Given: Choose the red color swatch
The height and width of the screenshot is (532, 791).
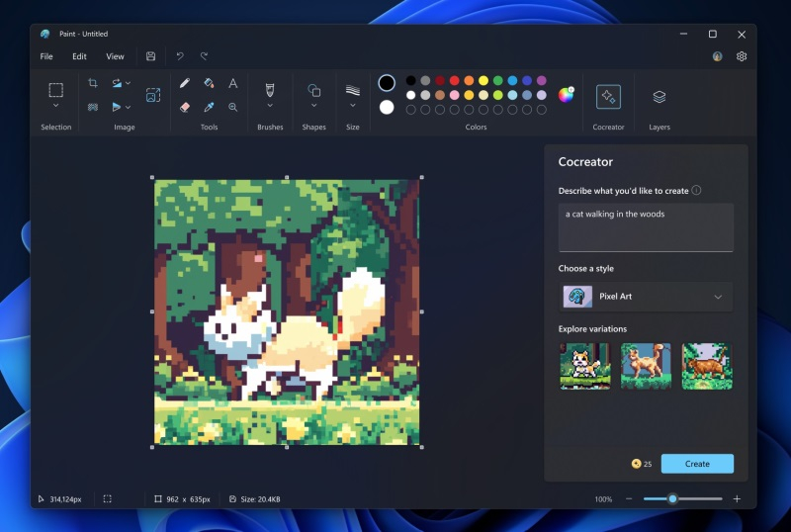Looking at the screenshot, I should (x=454, y=80).
